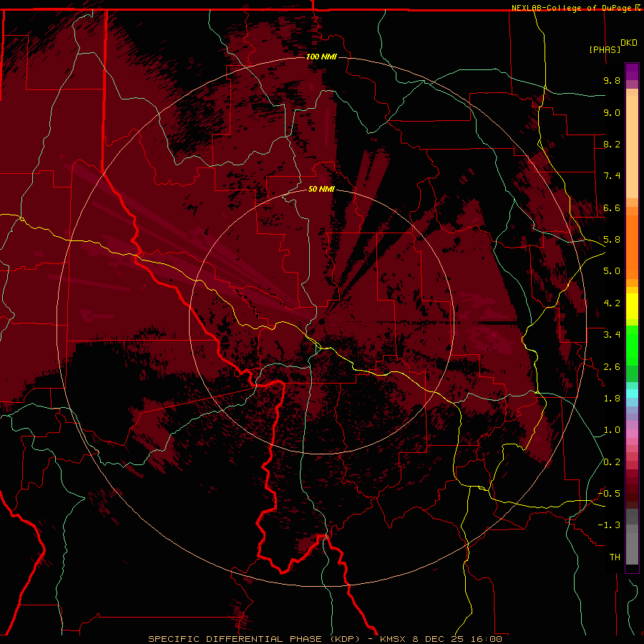644x644 pixels.
Task: Click the 50 NMI range ring label
Action: [x=321, y=189]
